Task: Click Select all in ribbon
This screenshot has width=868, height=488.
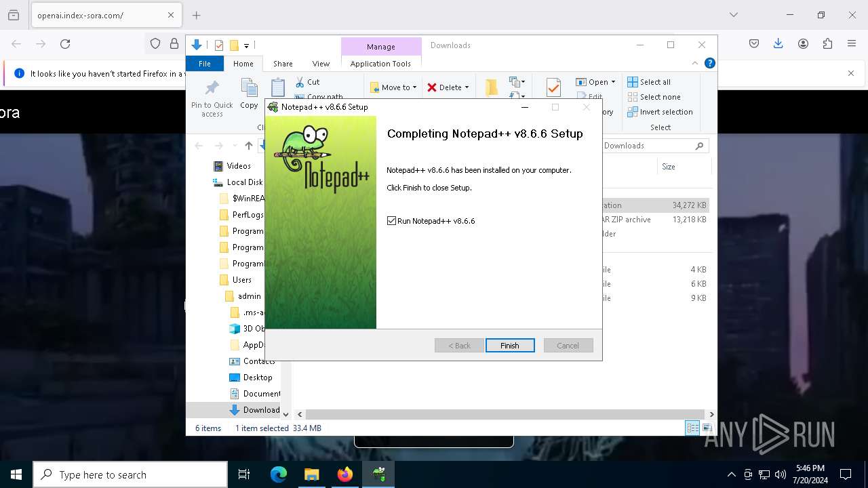Action: click(x=649, y=82)
